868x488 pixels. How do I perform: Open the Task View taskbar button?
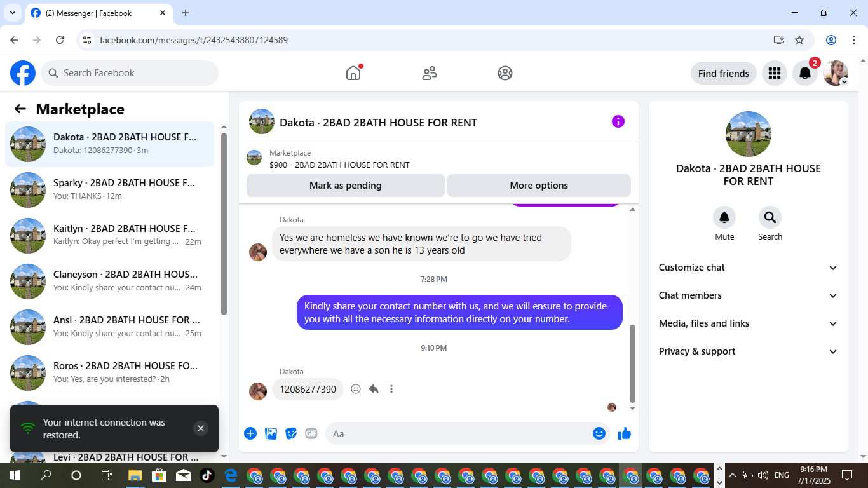pyautogui.click(x=107, y=475)
